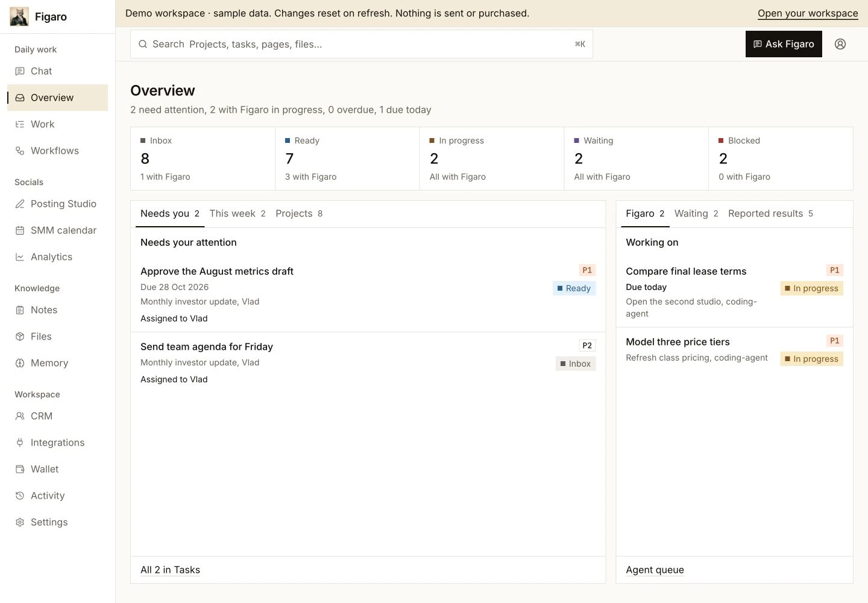Open Chat from the sidebar icon
The width and height of the screenshot is (868, 603).
(20, 71)
